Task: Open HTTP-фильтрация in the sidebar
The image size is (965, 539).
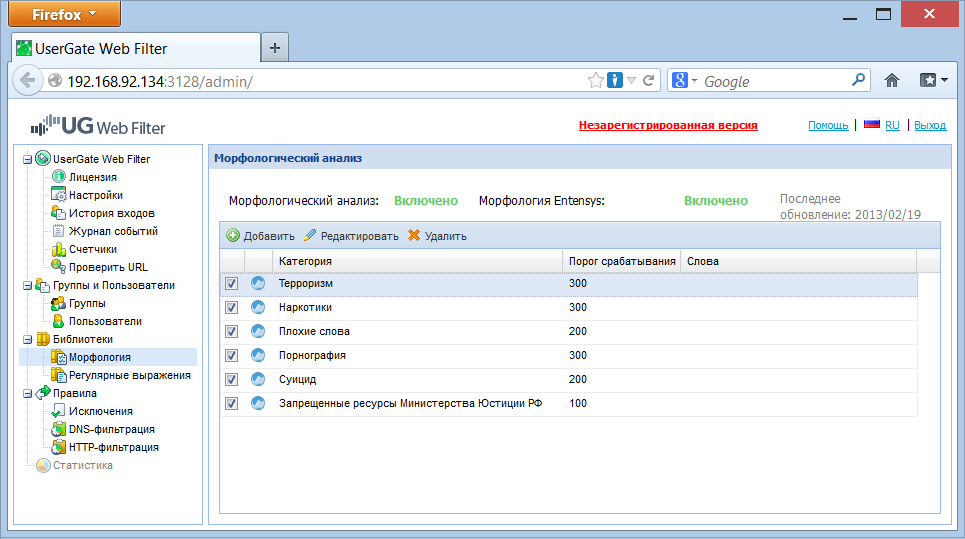Action: (113, 447)
